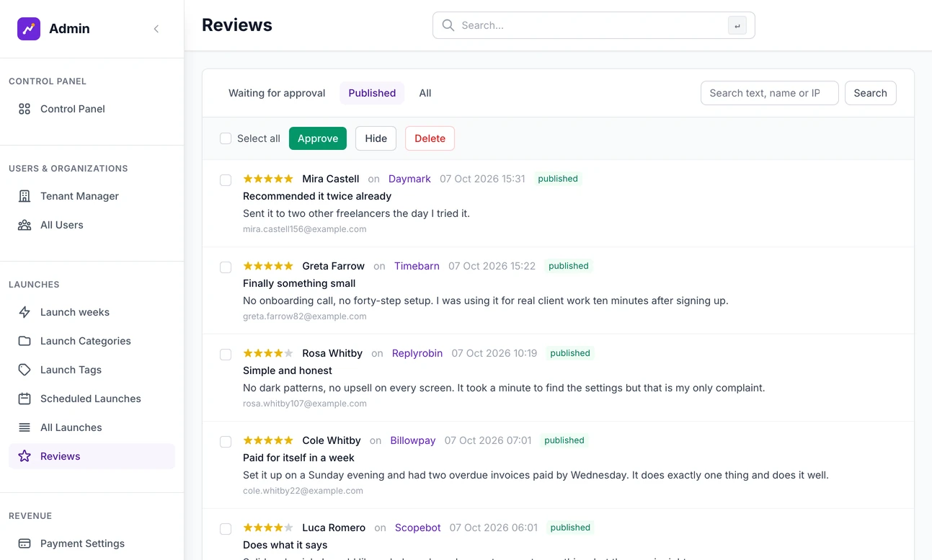This screenshot has height=560, width=932.
Task: Open the Billowpay link
Action: [413, 440]
